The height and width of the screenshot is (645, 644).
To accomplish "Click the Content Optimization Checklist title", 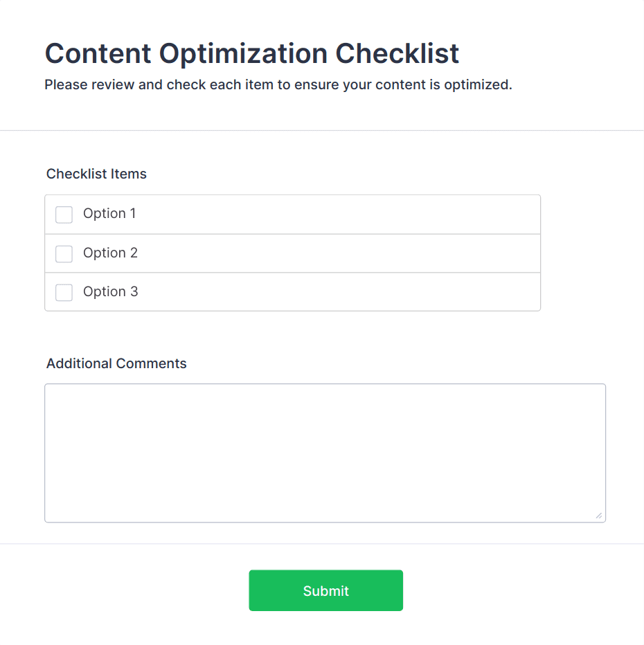I will (251, 53).
